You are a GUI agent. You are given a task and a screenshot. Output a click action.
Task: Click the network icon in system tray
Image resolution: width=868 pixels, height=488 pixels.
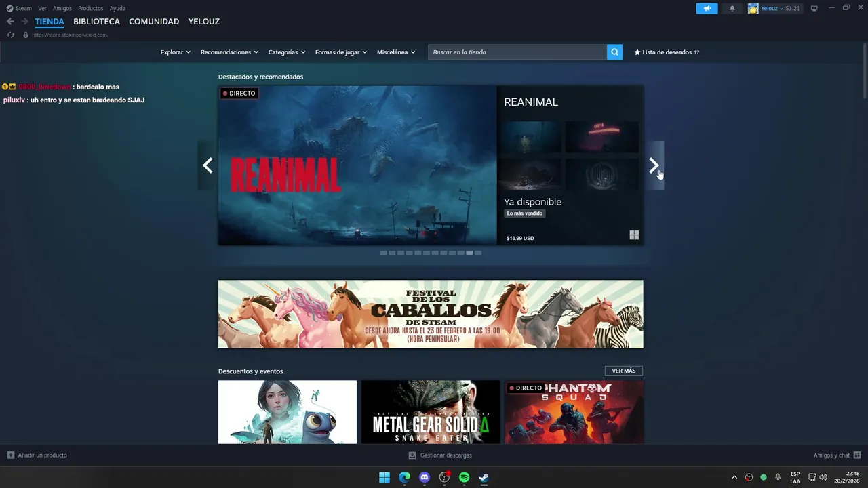click(812, 477)
